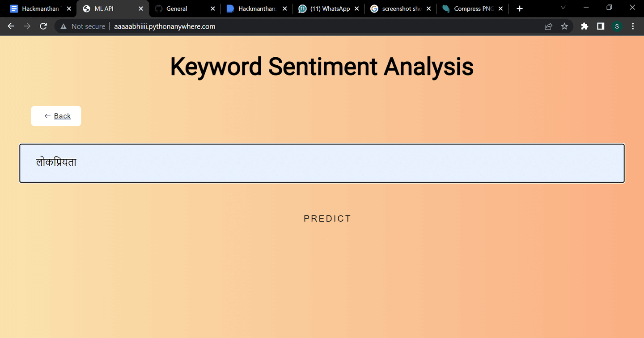Open Chrome three-dot menu
This screenshot has height=338, width=644.
point(633,26)
